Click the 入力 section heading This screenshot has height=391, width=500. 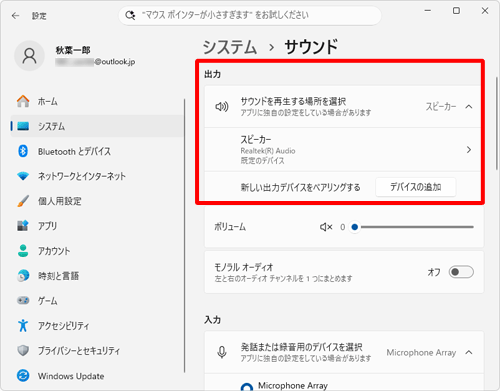pos(213,320)
